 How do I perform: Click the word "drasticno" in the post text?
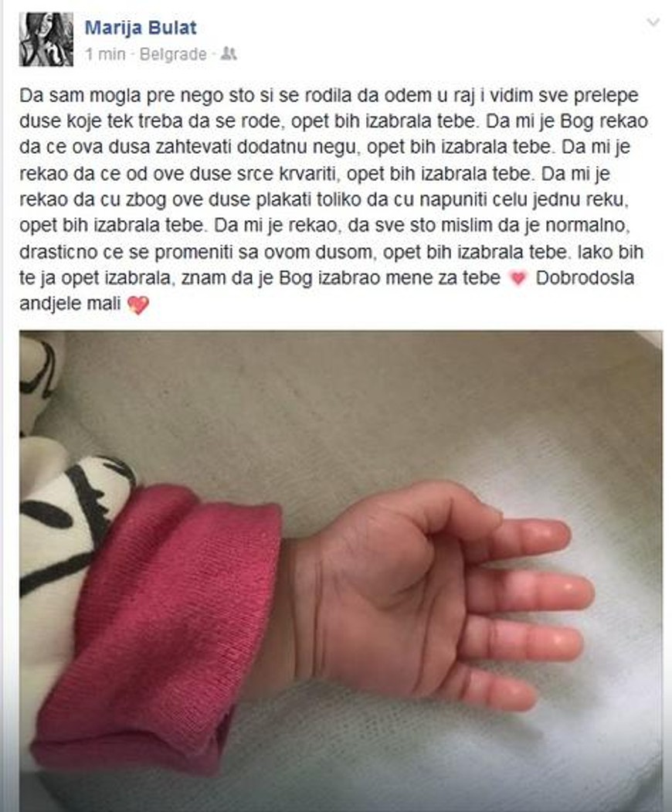(59, 252)
